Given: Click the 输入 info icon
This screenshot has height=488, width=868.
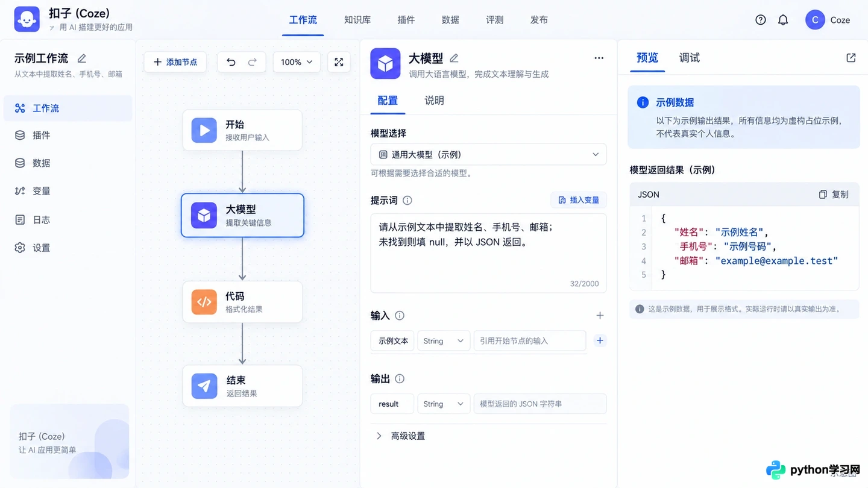Looking at the screenshot, I should (x=399, y=315).
